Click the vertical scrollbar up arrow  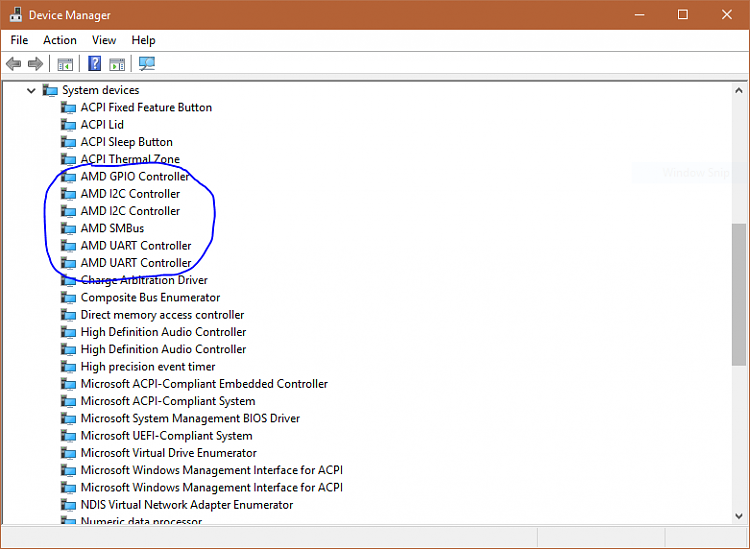739,90
